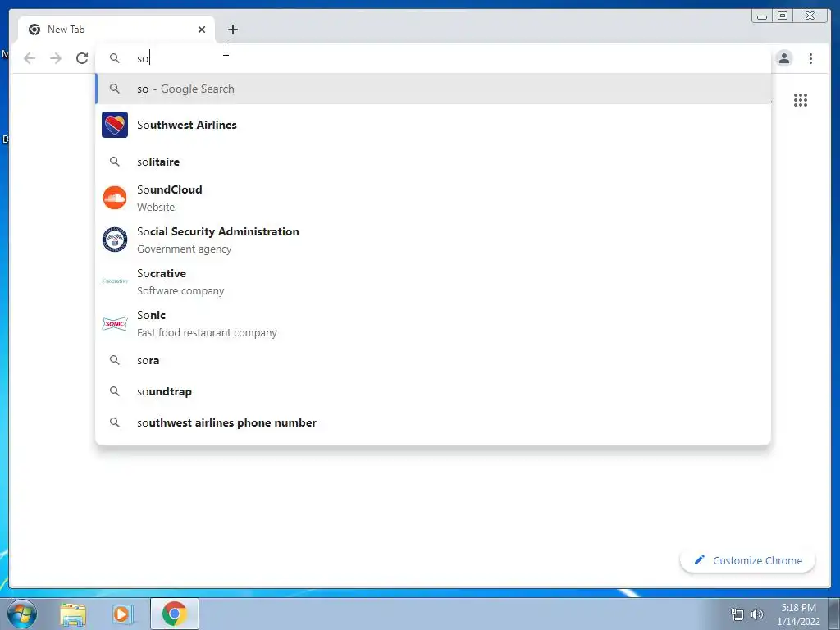Pick the solitaire search suggestion
840x630 pixels.
tap(433, 162)
